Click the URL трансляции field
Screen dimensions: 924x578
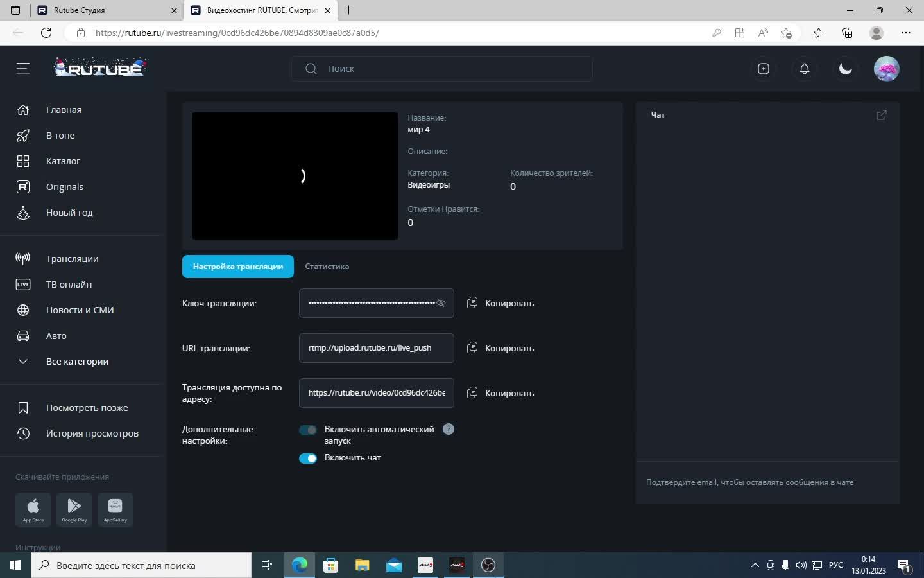(377, 348)
